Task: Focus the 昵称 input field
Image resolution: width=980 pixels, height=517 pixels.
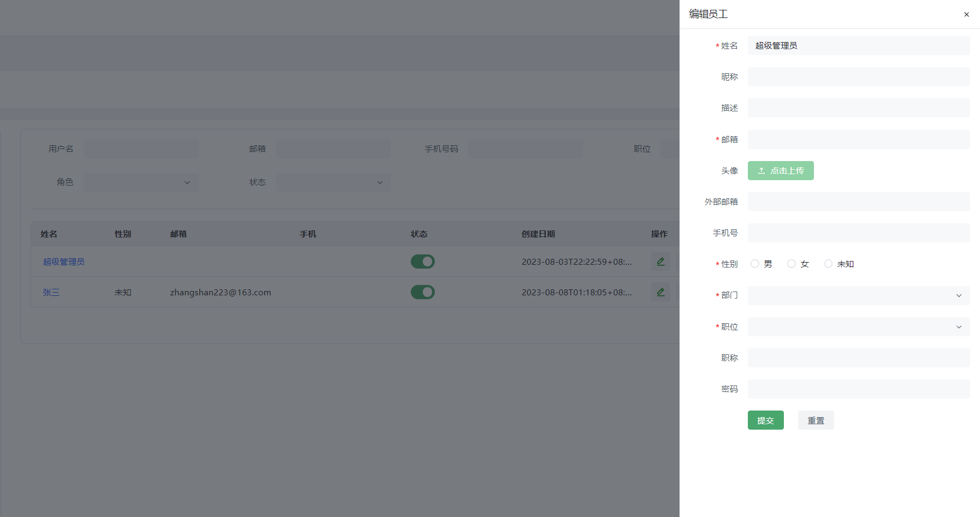Action: (859, 76)
